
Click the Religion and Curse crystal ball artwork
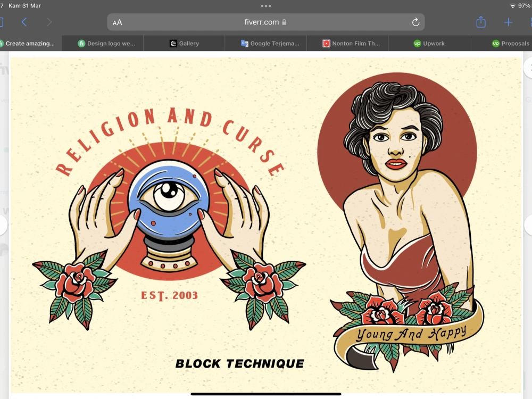[x=169, y=219]
